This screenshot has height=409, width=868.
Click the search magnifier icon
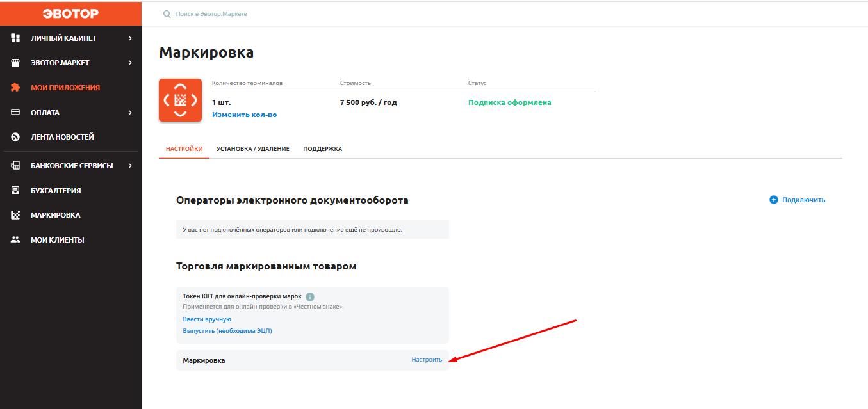click(x=167, y=13)
